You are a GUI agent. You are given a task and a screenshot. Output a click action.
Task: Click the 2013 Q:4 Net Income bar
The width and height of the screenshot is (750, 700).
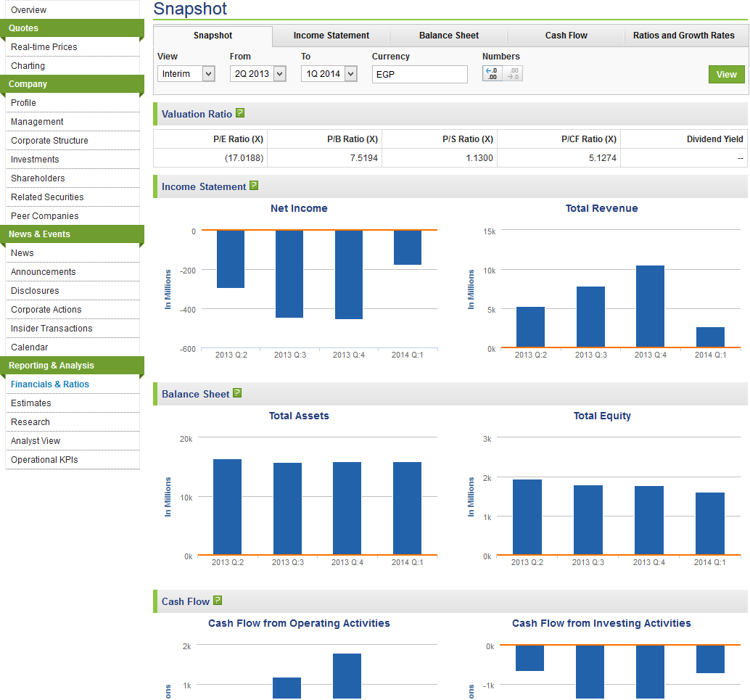[x=349, y=275]
